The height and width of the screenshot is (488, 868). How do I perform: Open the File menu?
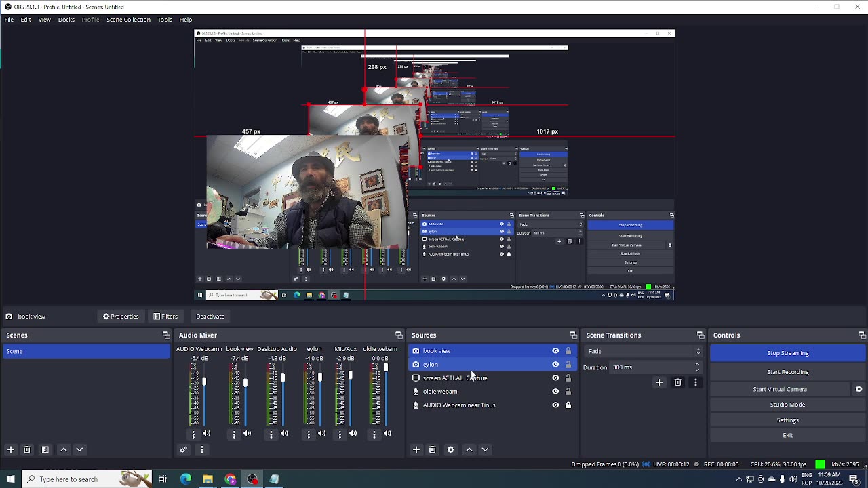(9, 20)
